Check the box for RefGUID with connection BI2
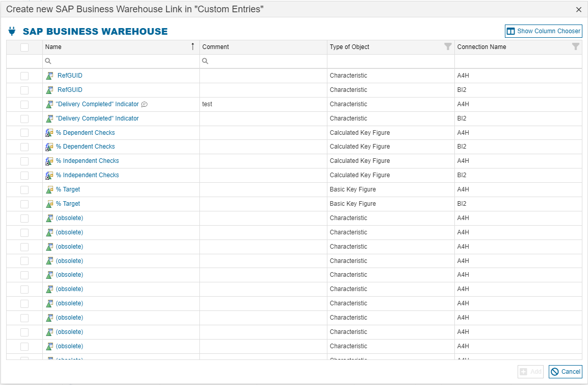Viewport: 588px width, 385px height. pyautogui.click(x=24, y=90)
